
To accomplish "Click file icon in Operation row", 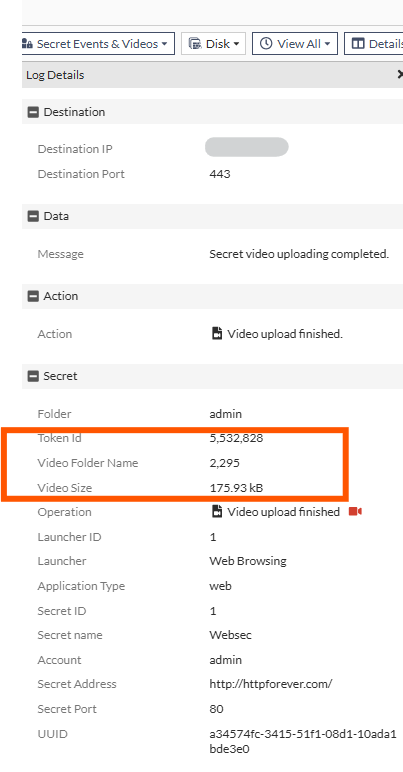I will [x=217, y=512].
